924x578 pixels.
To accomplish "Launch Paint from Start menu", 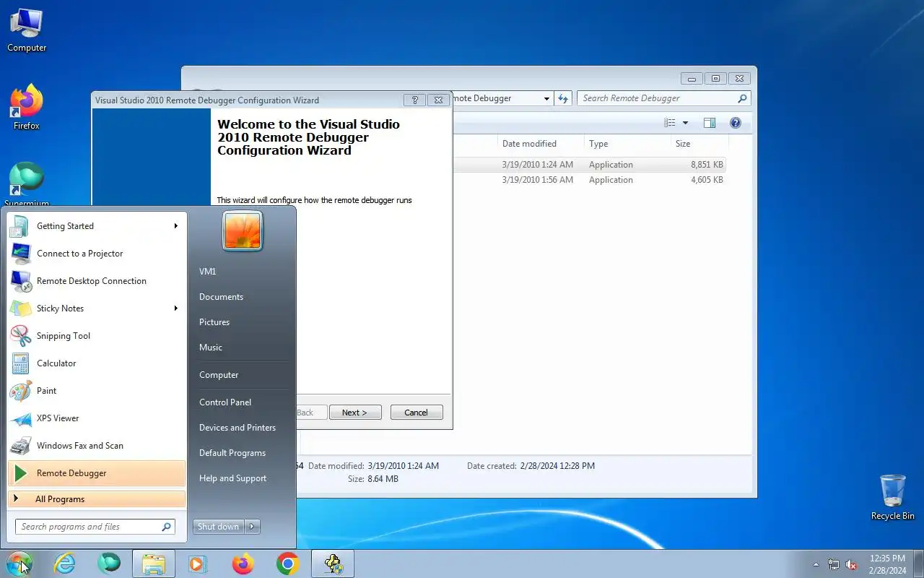I will pos(96,391).
